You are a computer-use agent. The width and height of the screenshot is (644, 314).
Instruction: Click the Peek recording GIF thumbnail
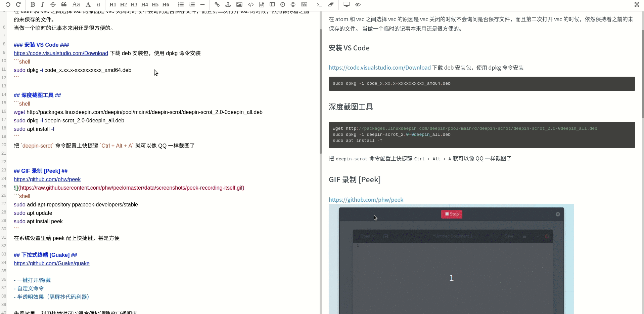coord(451,259)
